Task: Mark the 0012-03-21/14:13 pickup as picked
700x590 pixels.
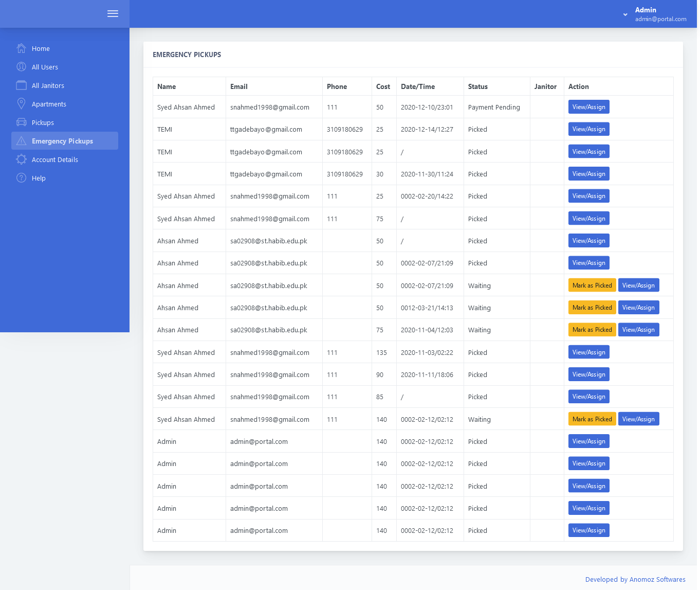Action: pos(592,308)
